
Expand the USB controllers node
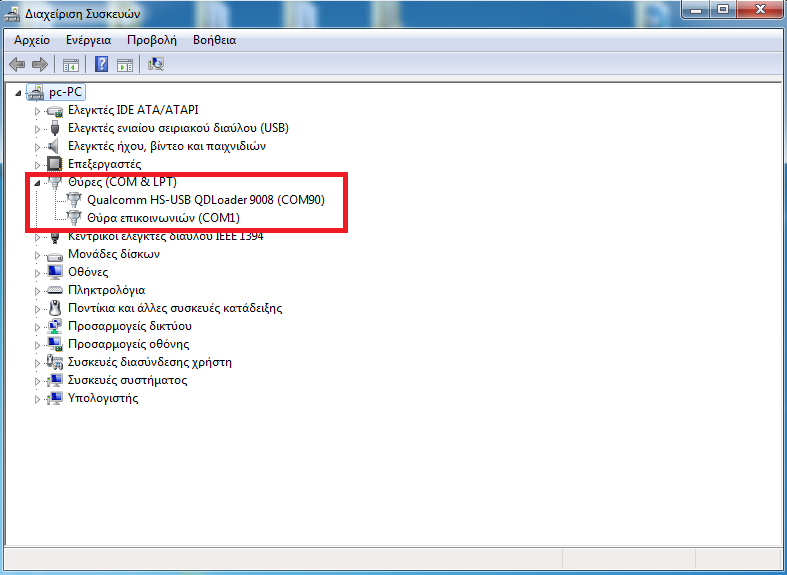(x=37, y=129)
